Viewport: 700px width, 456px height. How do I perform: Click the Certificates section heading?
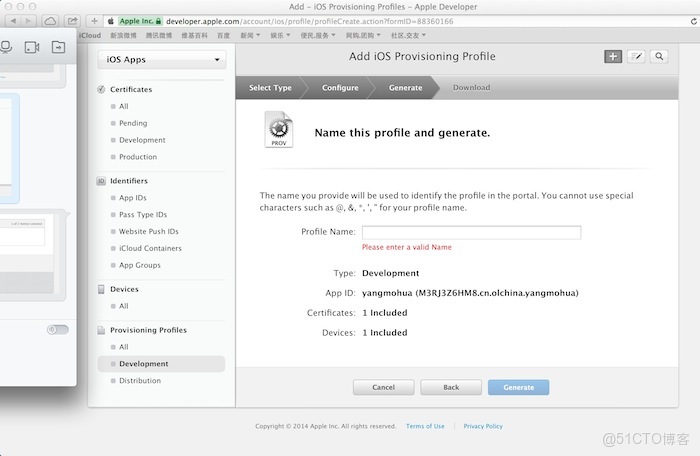click(x=131, y=89)
